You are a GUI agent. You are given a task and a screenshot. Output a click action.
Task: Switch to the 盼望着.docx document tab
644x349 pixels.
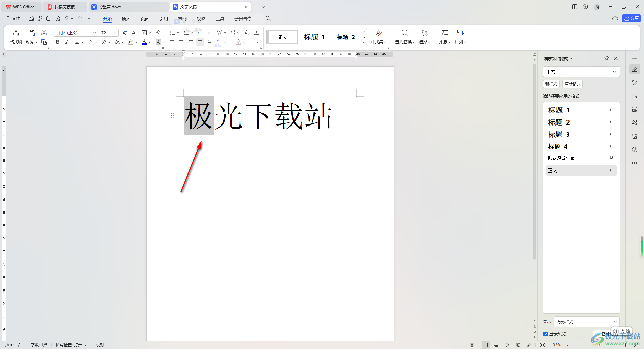click(128, 7)
